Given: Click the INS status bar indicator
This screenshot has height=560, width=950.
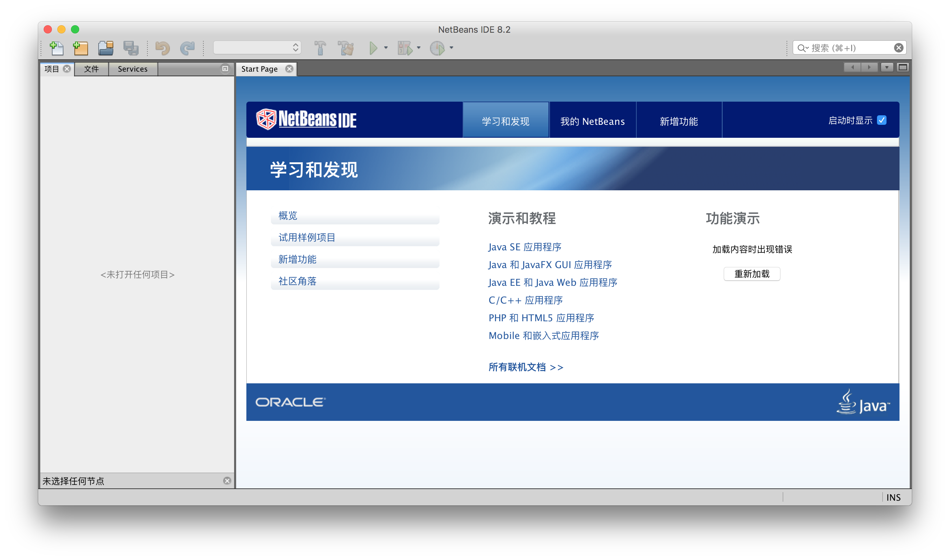Looking at the screenshot, I should (893, 497).
